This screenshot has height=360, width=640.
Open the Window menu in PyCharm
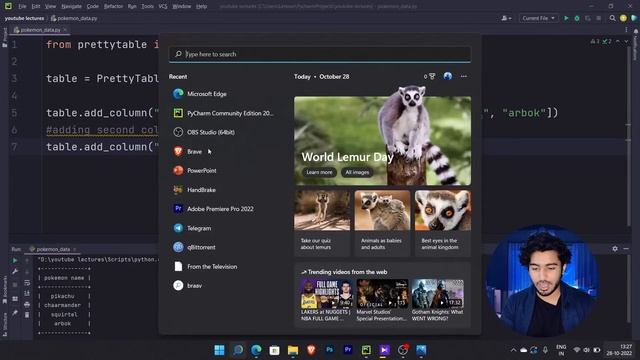pyautogui.click(x=182, y=6)
